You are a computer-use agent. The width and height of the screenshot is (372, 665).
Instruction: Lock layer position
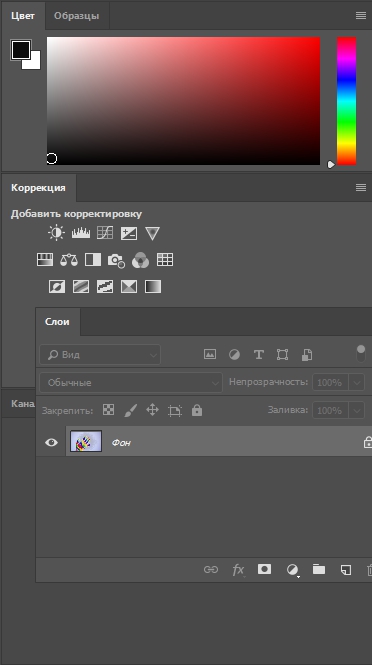(x=152, y=410)
